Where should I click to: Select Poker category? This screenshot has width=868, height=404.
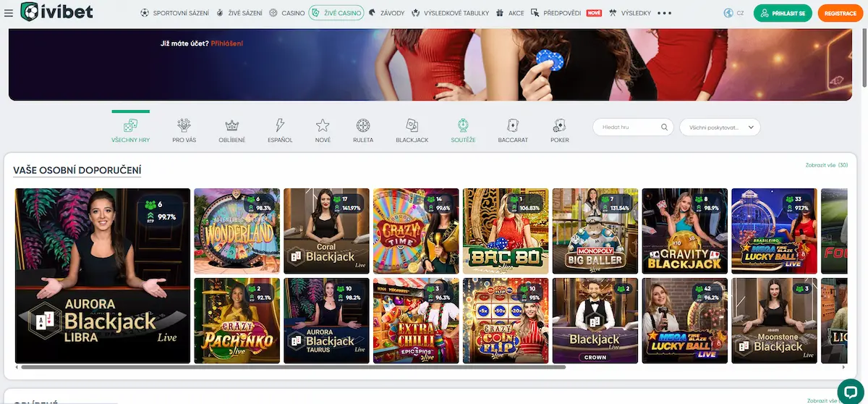560,130
